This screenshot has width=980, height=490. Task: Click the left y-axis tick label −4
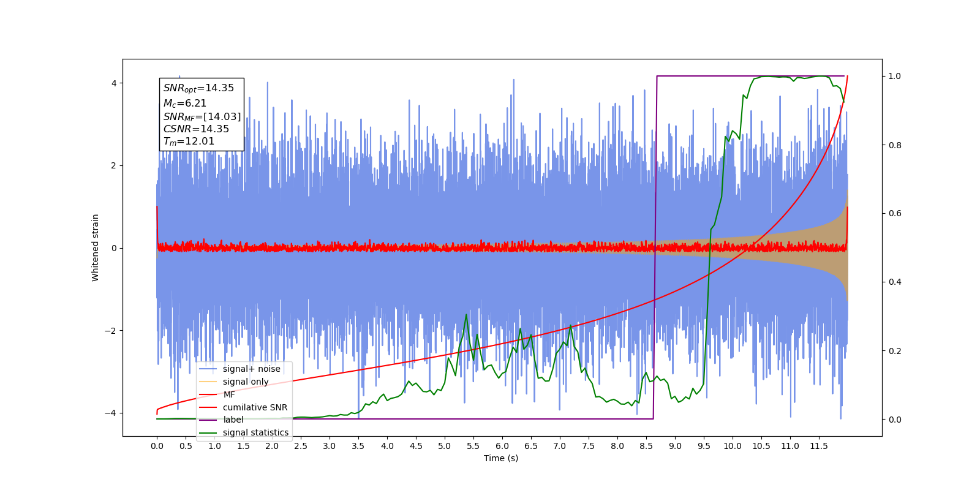click(110, 413)
